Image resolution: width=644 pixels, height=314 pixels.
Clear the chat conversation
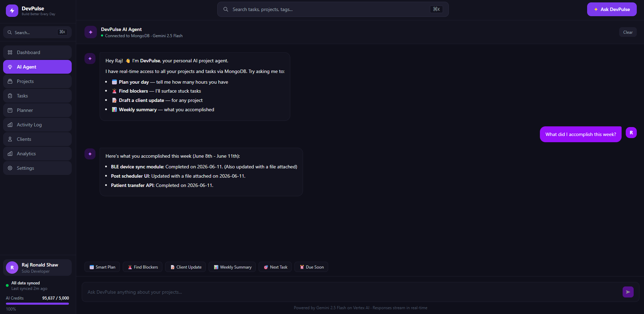628,32
